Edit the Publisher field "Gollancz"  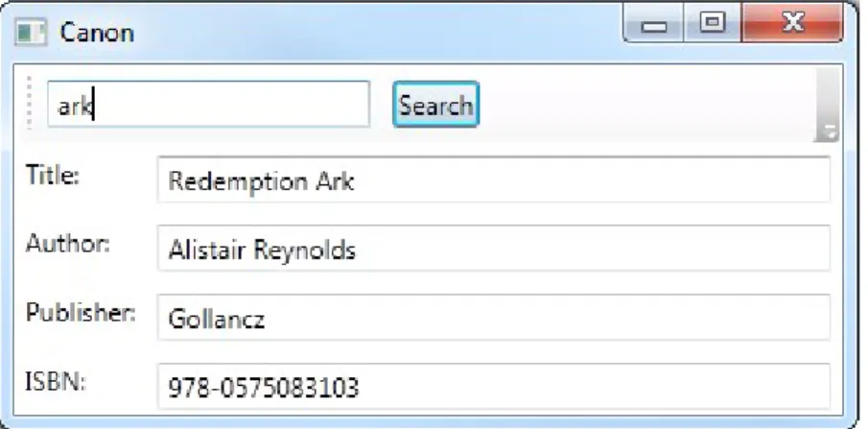point(494,318)
